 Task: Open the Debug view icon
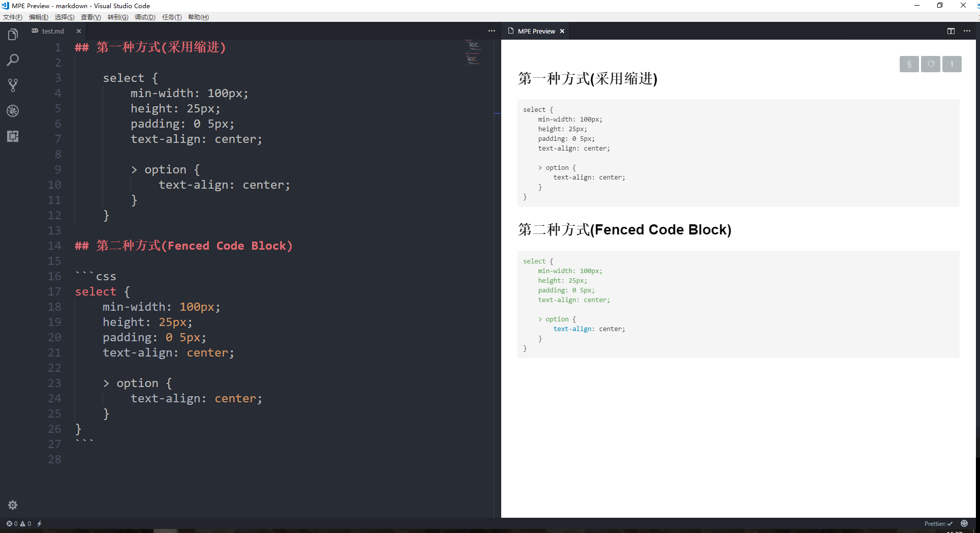13,111
